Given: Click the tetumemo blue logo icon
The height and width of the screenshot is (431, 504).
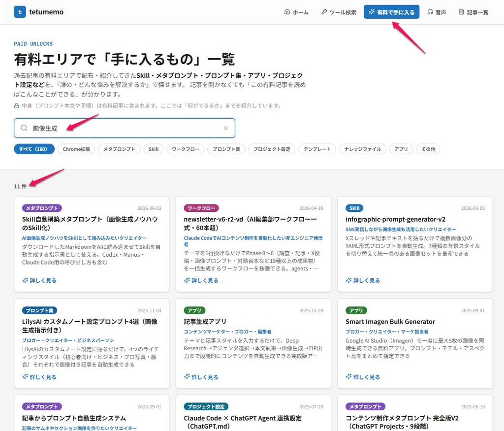Looking at the screenshot, I should tap(20, 12).
